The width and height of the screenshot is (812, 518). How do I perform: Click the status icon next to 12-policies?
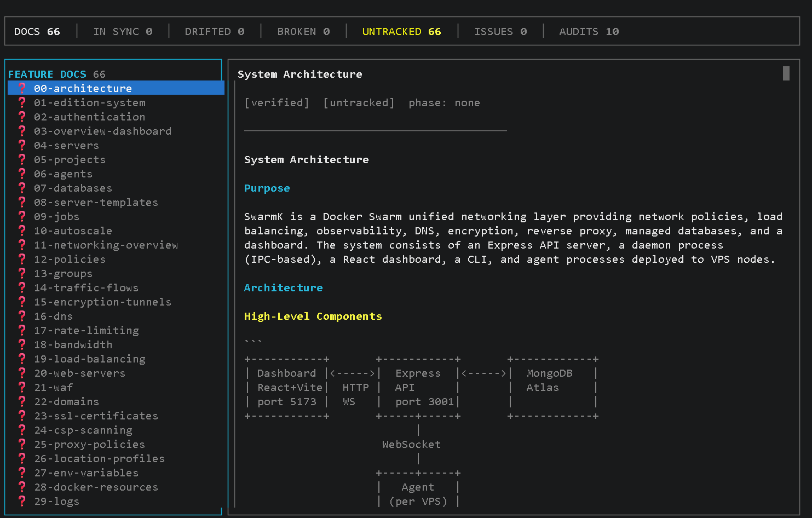tap(22, 259)
